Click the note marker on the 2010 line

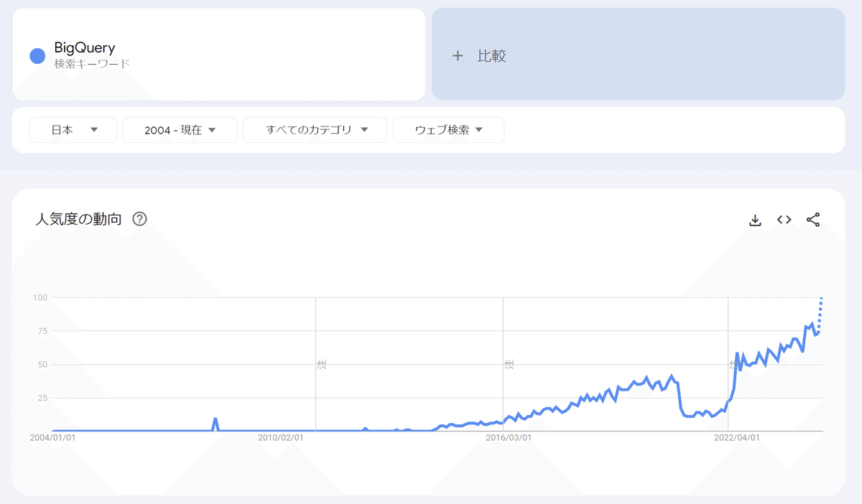point(321,365)
